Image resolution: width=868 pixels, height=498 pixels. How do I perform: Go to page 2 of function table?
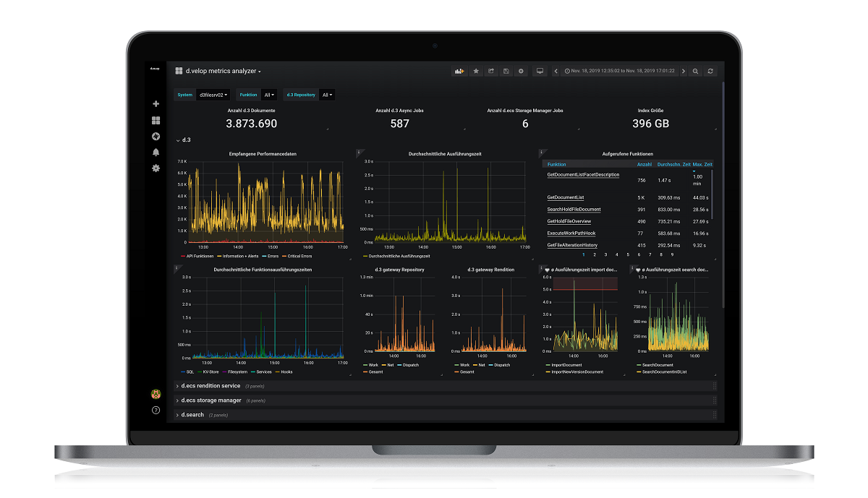pyautogui.click(x=595, y=254)
